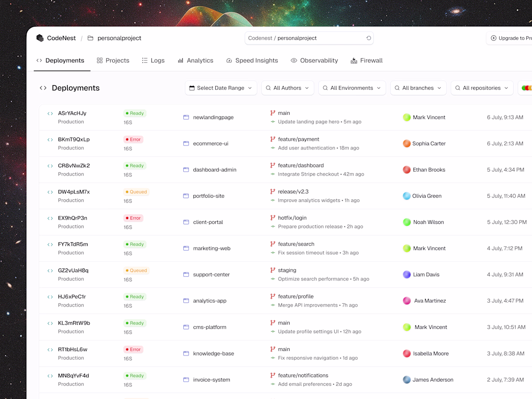
Task: Click Liam Davis's avatar
Action: tap(406, 275)
